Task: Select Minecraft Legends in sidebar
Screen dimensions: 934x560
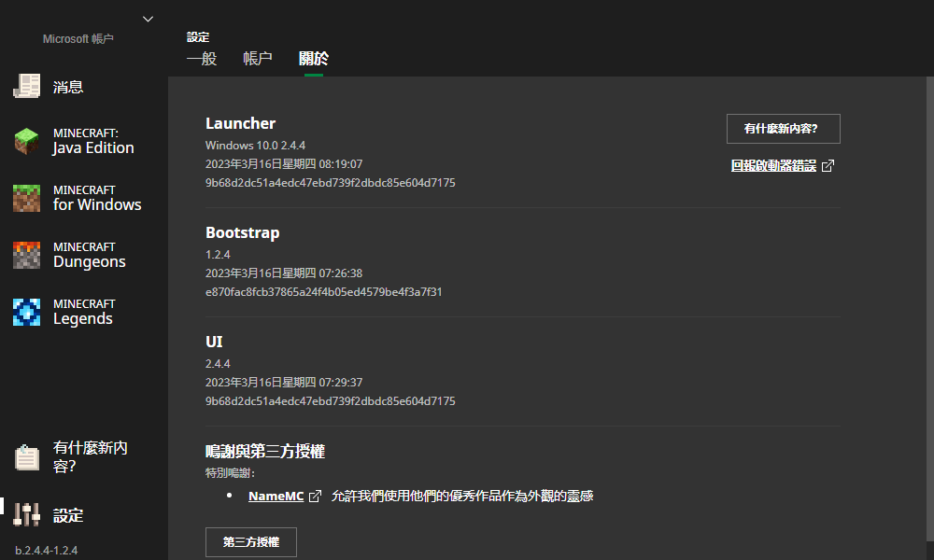Action: tap(83, 312)
